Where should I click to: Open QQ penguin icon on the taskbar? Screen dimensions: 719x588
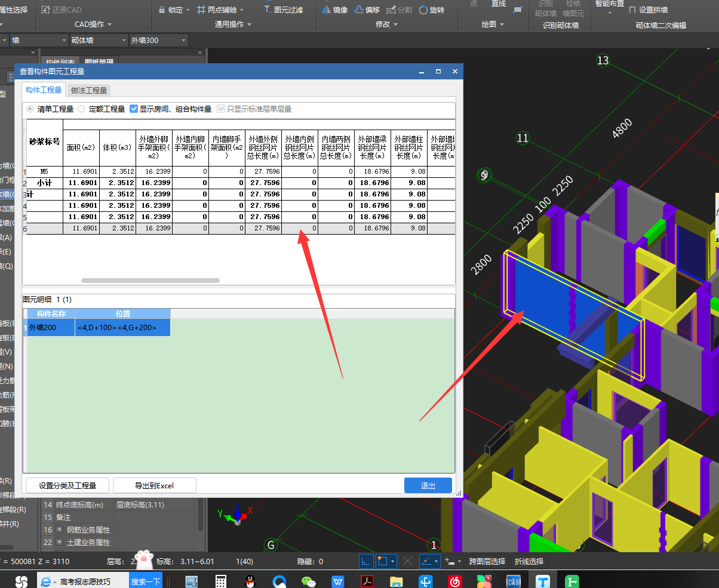pyautogui.click(x=251, y=580)
